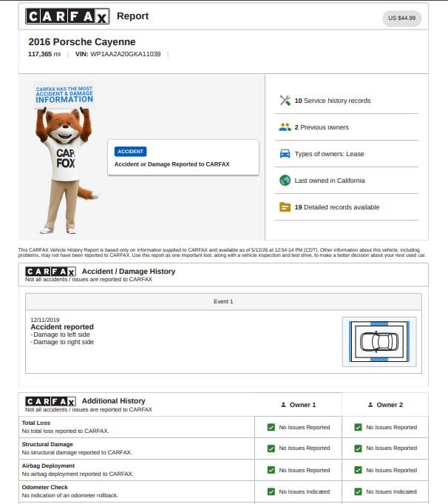Click the '2 Previous owners' text

pyautogui.click(x=322, y=127)
